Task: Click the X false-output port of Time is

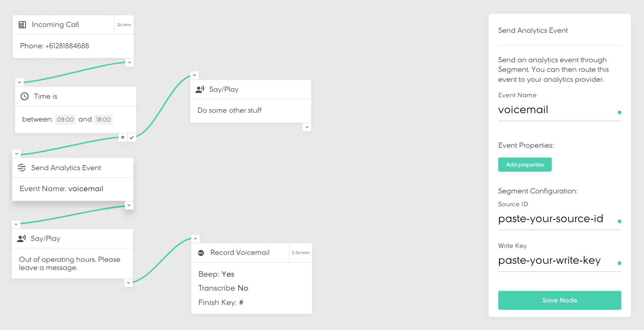Action: click(x=123, y=137)
